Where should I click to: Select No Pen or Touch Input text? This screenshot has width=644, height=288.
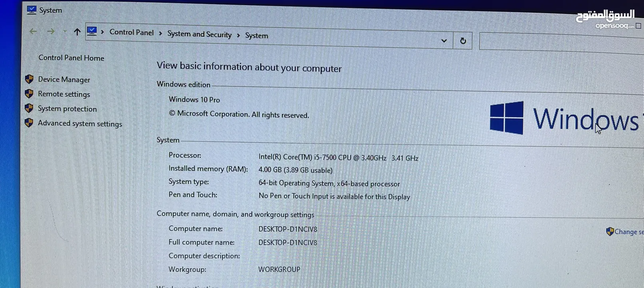pos(334,196)
